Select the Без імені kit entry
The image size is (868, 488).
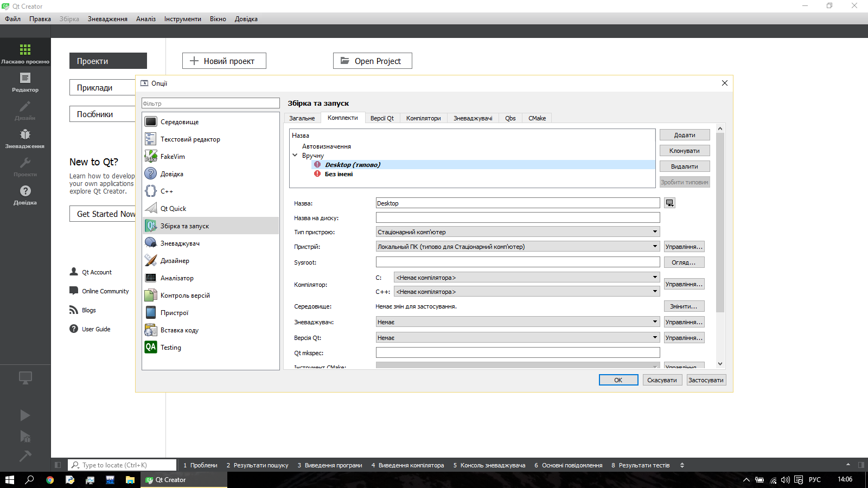339,174
